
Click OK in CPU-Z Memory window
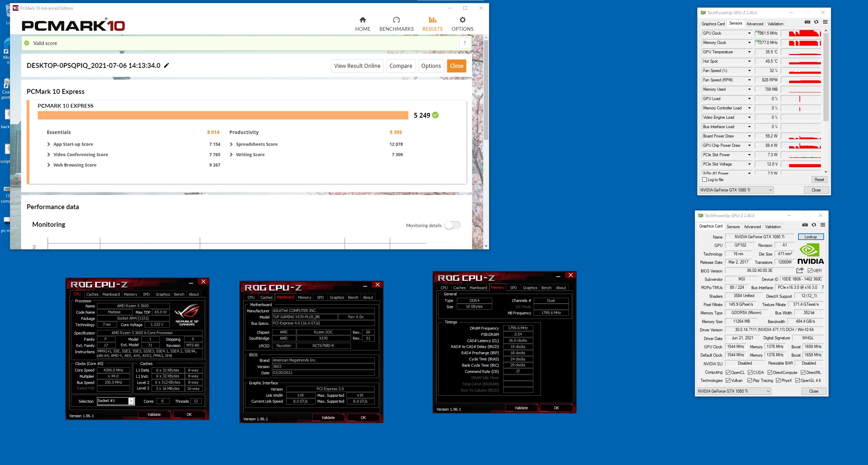point(556,408)
